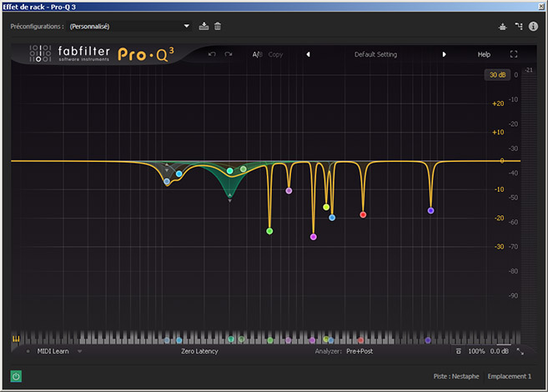Close the Effet de rack window

[x=541, y=7]
